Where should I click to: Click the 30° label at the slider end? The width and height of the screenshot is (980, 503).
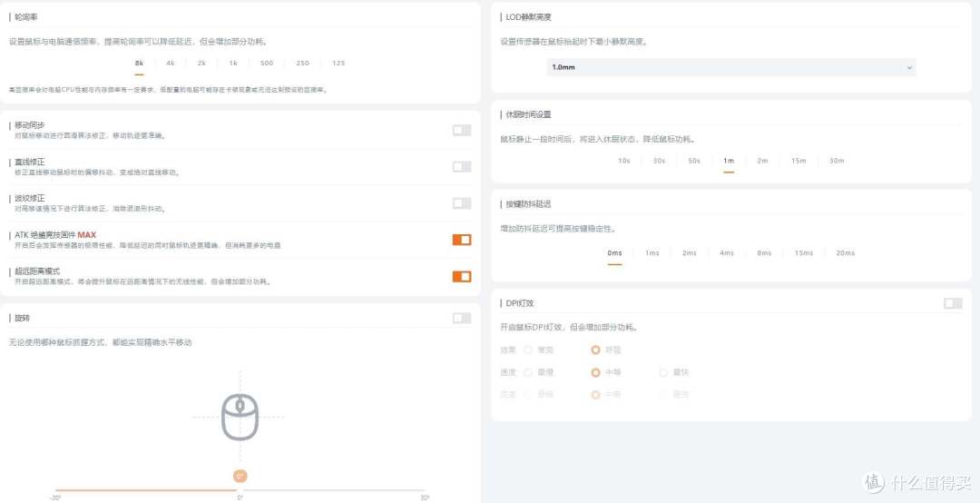click(x=425, y=498)
